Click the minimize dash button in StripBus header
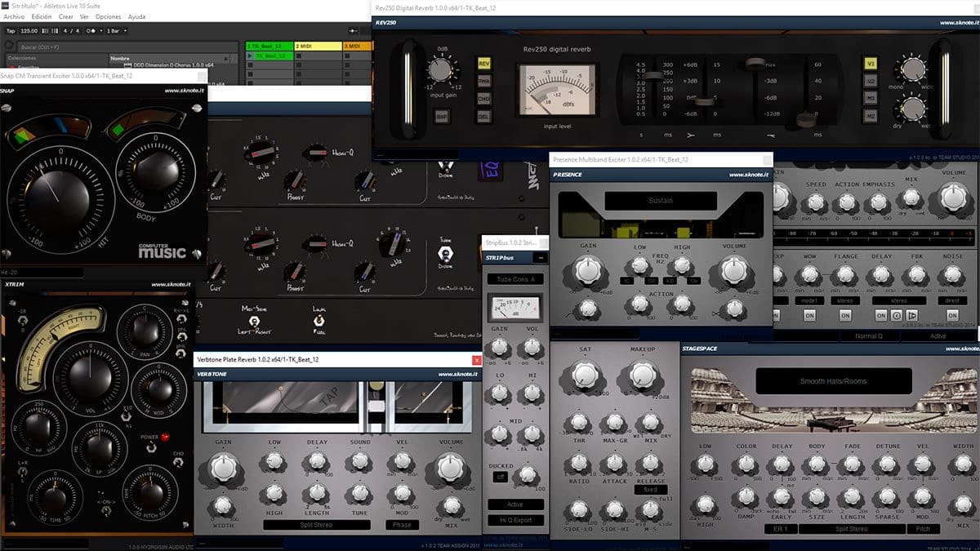Screen dimensions: 980x551 tap(539, 258)
